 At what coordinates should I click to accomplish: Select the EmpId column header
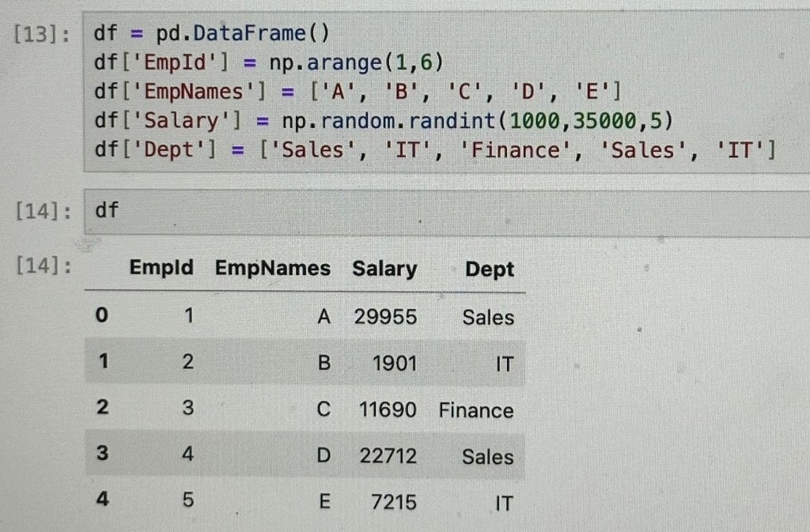161,269
